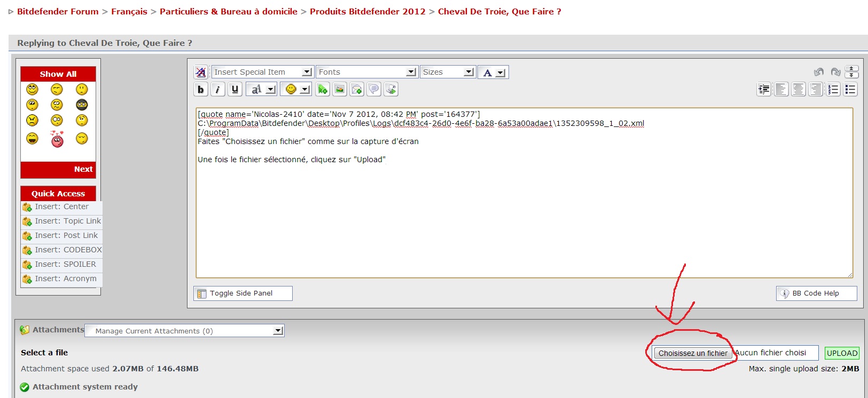Enlarge the editor with down-arrows button
This screenshot has height=398, width=868.
pyautogui.click(x=852, y=75)
